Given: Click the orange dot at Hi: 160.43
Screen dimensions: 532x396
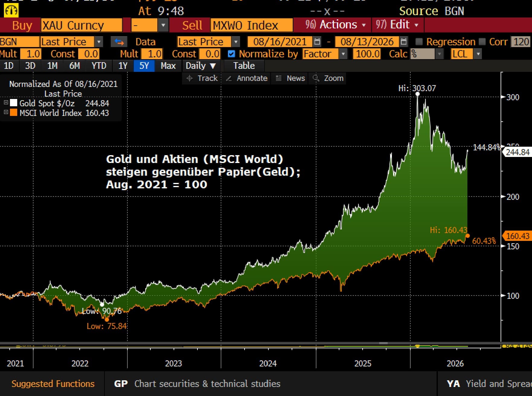Looking at the screenshot, I should click(x=468, y=236).
